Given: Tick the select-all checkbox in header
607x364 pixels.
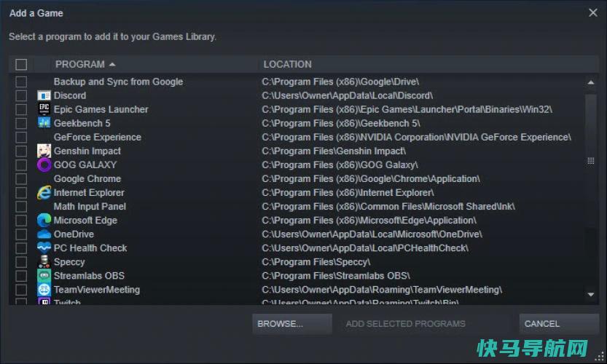Looking at the screenshot, I should [x=21, y=64].
